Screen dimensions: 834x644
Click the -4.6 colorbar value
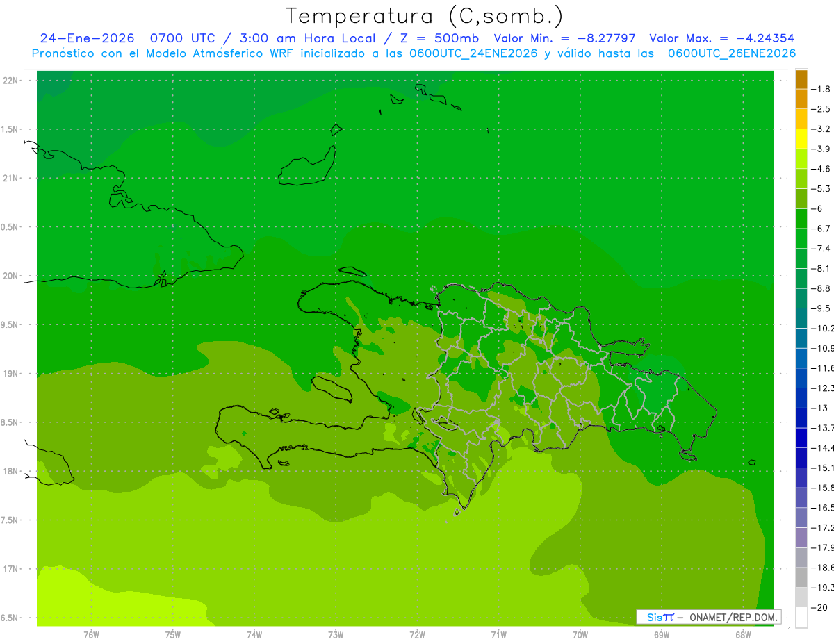(821, 169)
